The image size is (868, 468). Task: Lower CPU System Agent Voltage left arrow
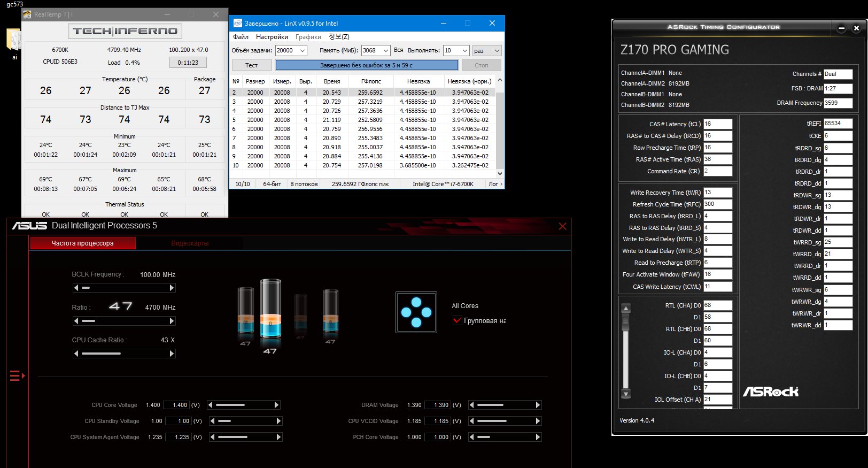(x=213, y=437)
